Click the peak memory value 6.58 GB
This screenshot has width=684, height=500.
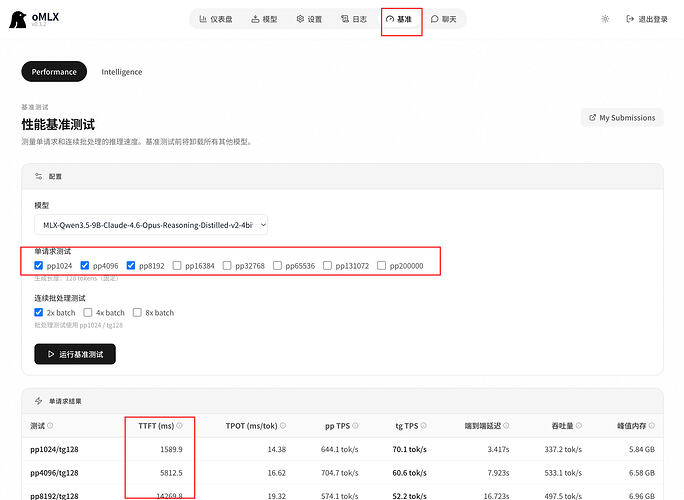coord(642,473)
